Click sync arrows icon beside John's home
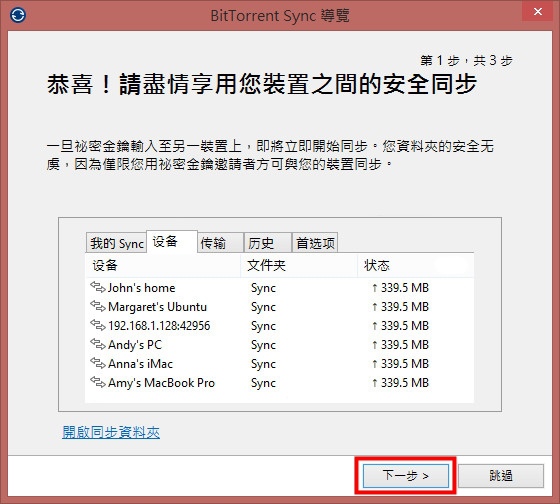560x504 pixels. tap(98, 287)
